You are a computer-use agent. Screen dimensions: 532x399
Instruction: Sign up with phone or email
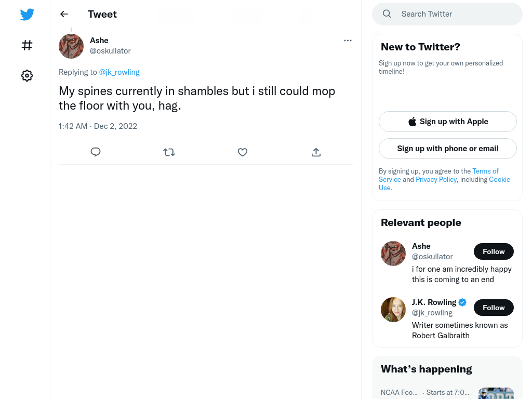coord(447,149)
